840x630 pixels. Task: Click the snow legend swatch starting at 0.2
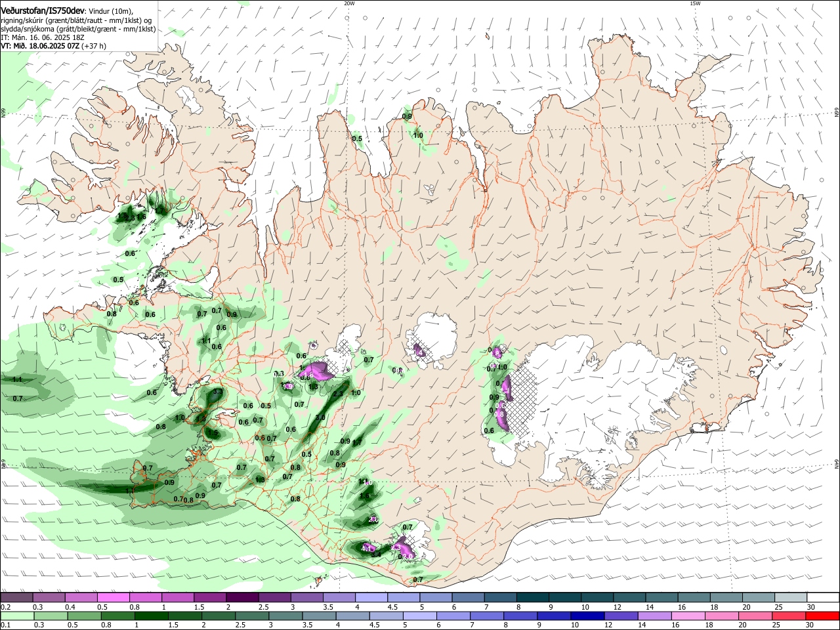pos(16,598)
